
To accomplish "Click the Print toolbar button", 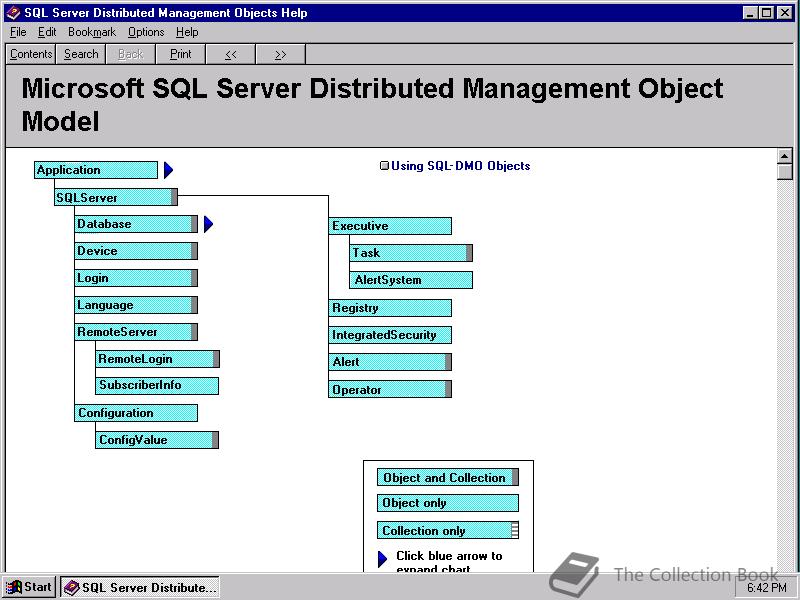I will (x=181, y=54).
